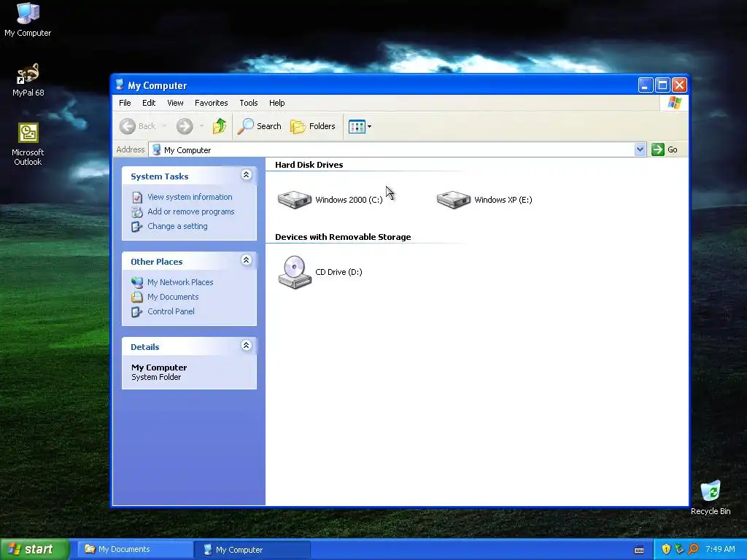Minimize the My Computer window

[646, 85]
